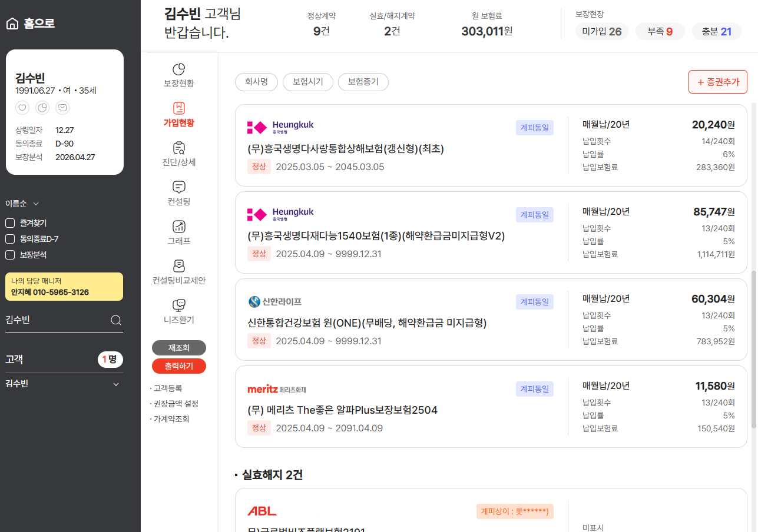
Task: Click the 컨설팅 chat bubble icon
Action: click(179, 187)
